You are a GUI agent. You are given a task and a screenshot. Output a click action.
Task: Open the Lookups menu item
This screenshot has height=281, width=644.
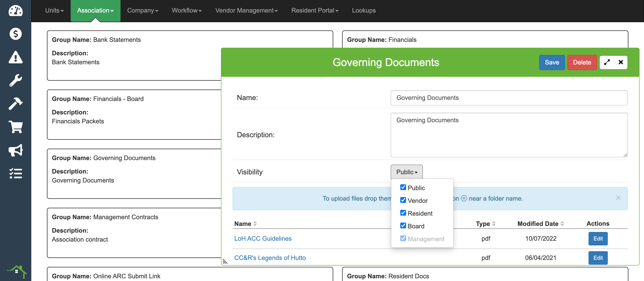tap(364, 11)
